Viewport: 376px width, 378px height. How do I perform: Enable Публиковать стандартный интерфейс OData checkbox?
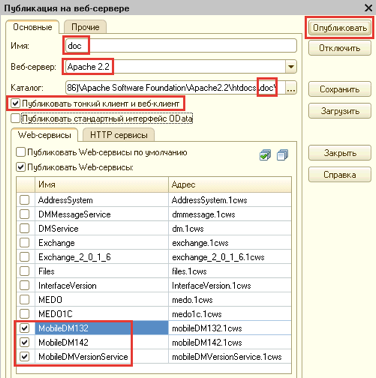pos(15,118)
